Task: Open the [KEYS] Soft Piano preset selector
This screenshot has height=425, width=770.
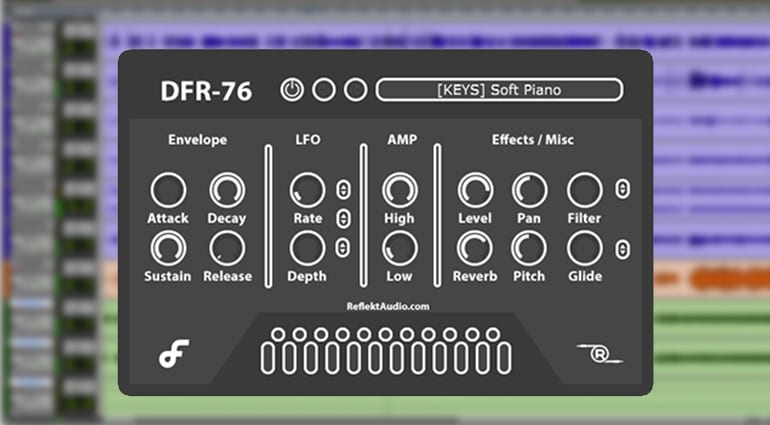Action: coord(499,90)
